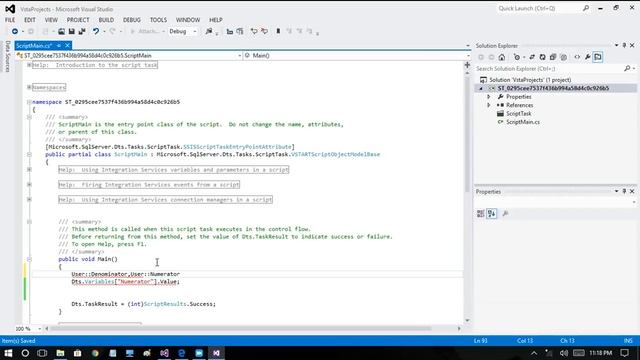This screenshot has width=640, height=360.
Task: Click the Quick Launch search icon
Action: (x=586, y=8)
